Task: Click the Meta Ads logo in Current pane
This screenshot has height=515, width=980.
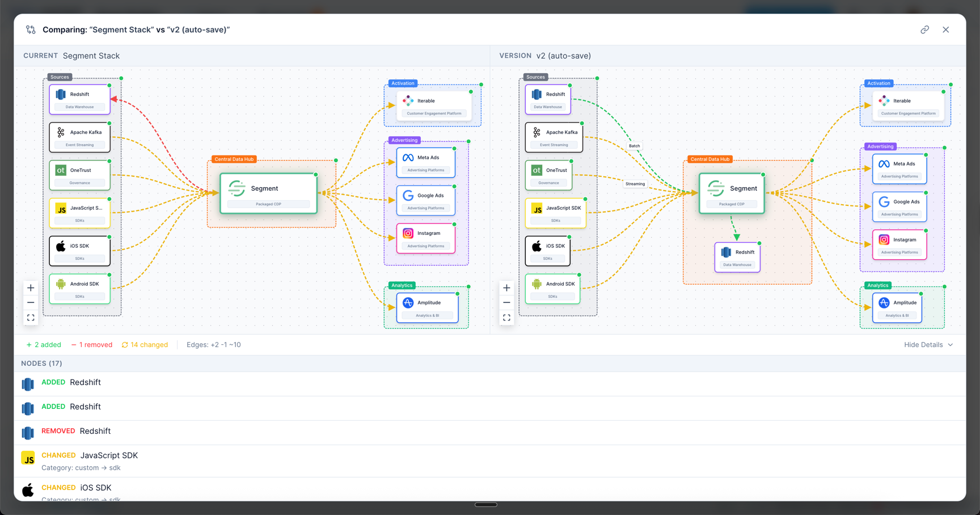Action: point(408,158)
